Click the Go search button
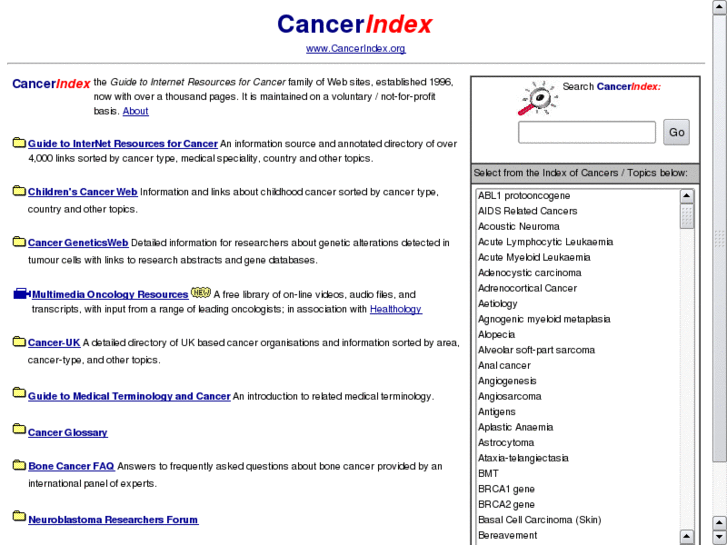The height and width of the screenshot is (545, 727). pyautogui.click(x=676, y=132)
